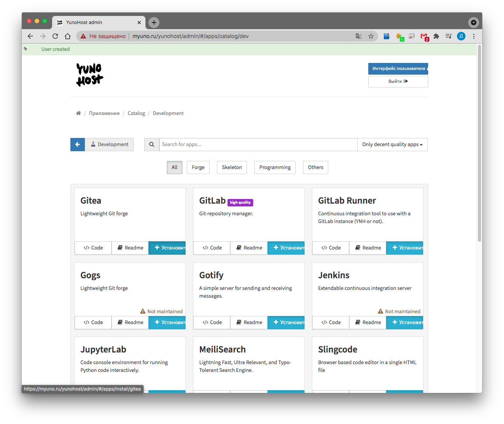Open Readme for GitLab Runner
504x424 pixels.
(368, 248)
